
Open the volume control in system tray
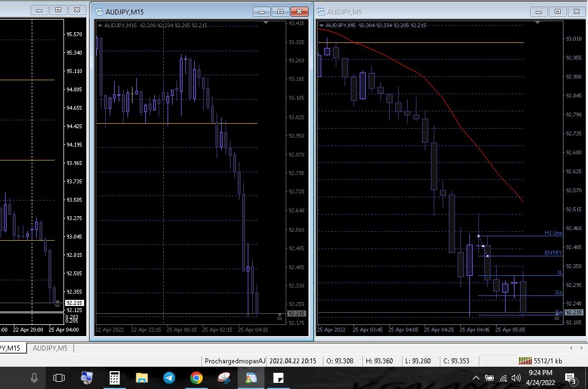coord(516,378)
